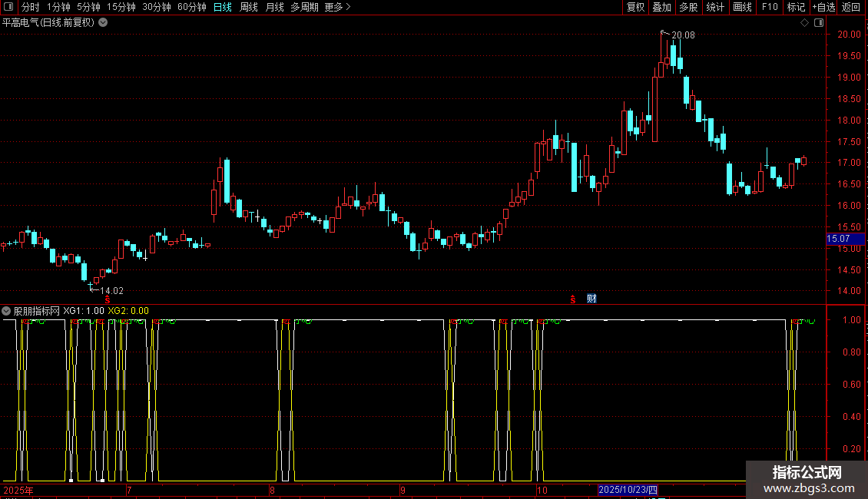Image resolution: width=868 pixels, height=499 pixels.
Task: Click the XG2: 0.00 indicator value
Action: pos(128,311)
